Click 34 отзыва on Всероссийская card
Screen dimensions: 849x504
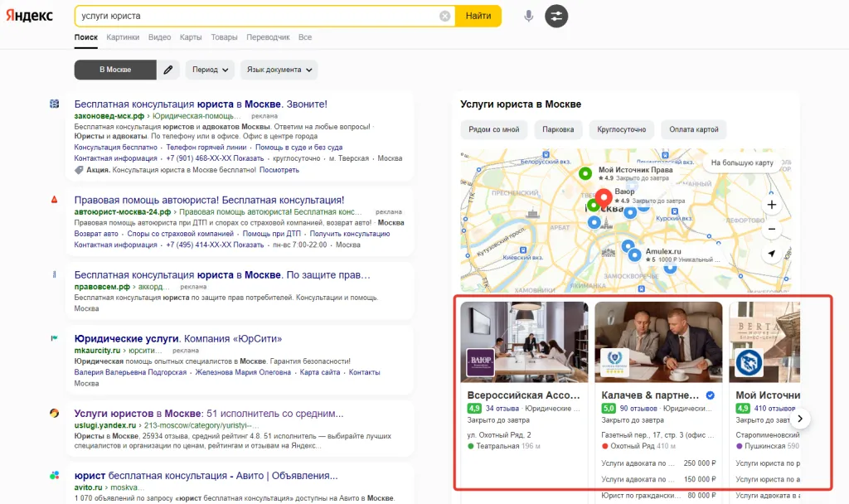coord(502,409)
